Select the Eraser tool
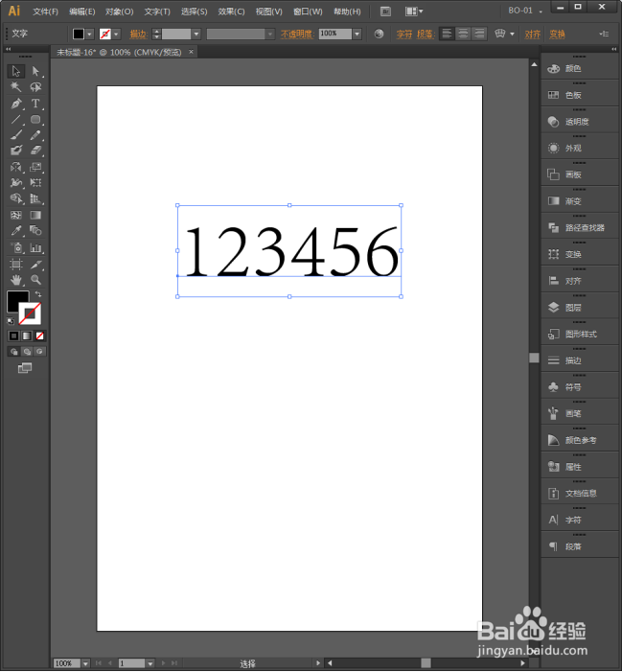This screenshot has height=672, width=622. click(x=35, y=151)
